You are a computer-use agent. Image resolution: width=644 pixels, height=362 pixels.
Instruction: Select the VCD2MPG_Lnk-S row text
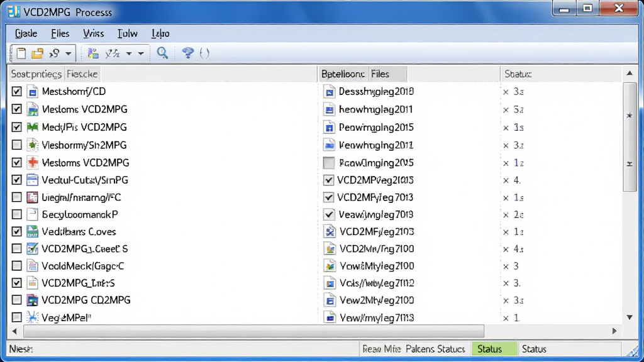tap(78, 283)
